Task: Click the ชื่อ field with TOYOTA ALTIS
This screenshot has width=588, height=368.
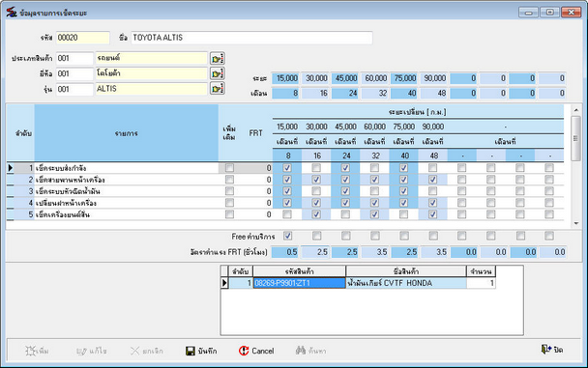Action: [251, 38]
